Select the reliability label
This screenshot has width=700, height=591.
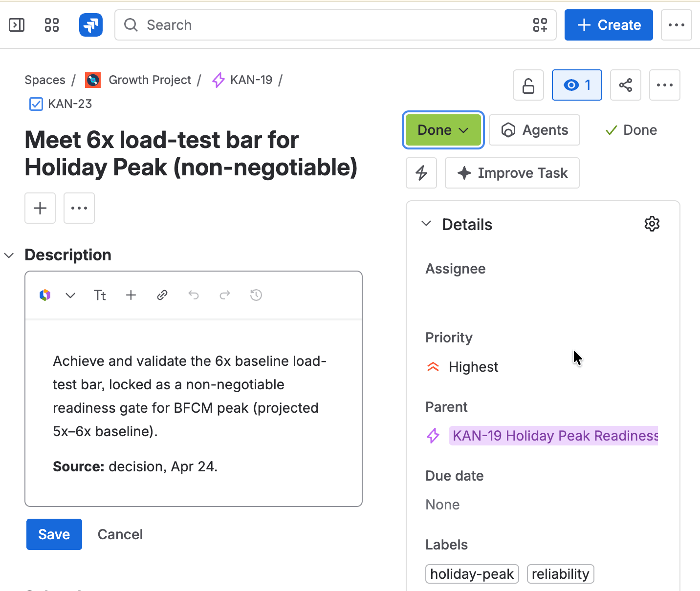point(560,574)
